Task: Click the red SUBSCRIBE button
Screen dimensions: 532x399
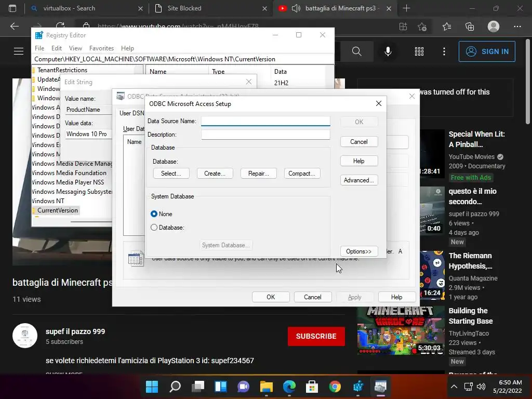Action: coord(316,336)
